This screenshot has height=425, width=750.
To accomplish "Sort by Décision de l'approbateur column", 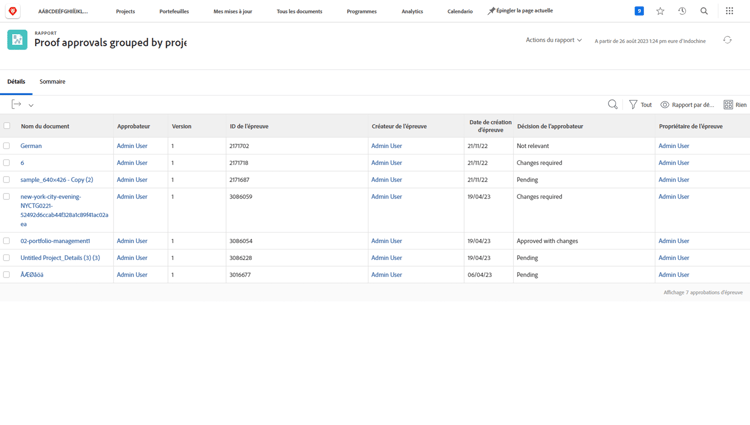I will point(550,126).
